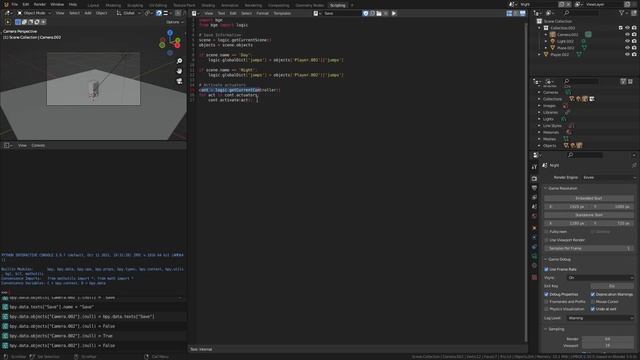Open the Object Mode dropdown
This screenshot has height=360, width=640.
tap(34, 13)
